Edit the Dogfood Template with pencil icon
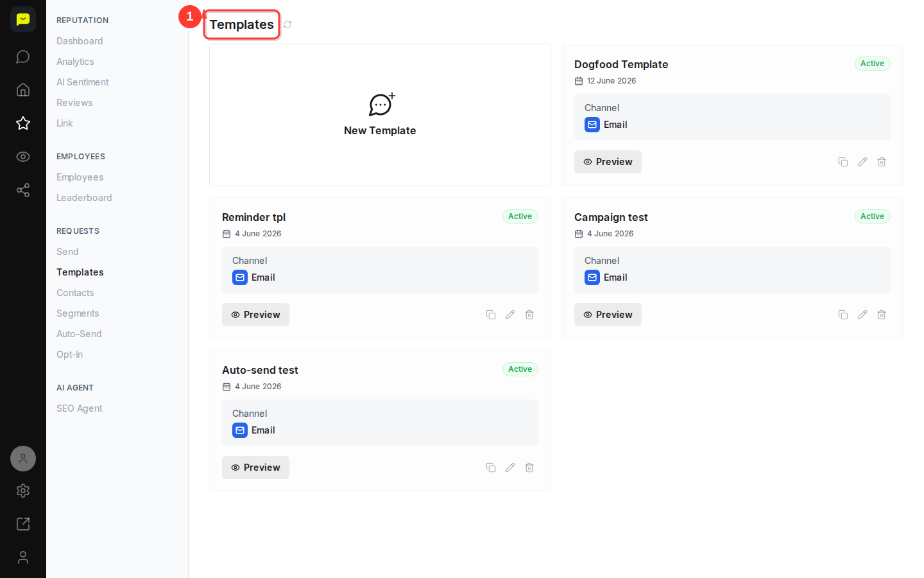Viewport: 924px width, 578px height. (862, 162)
